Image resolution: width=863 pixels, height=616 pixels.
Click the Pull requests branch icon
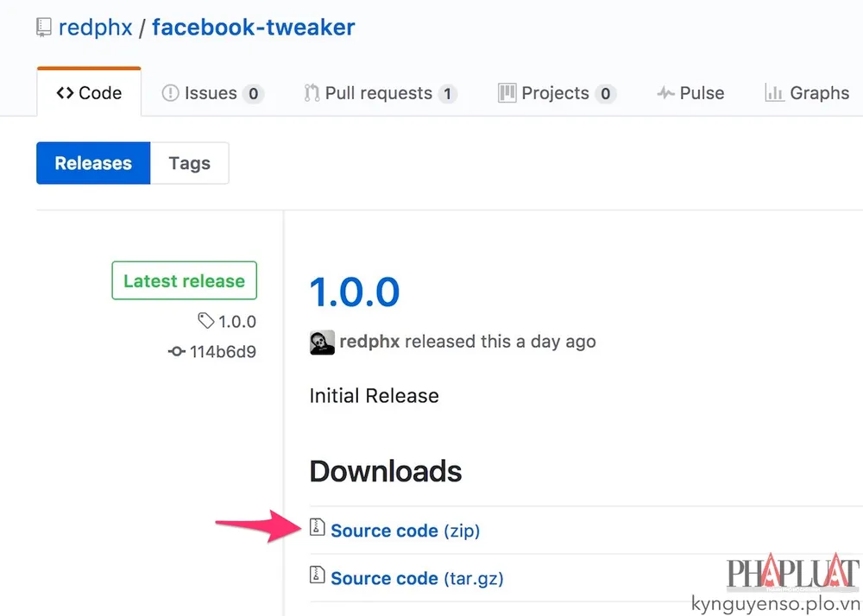tap(311, 92)
